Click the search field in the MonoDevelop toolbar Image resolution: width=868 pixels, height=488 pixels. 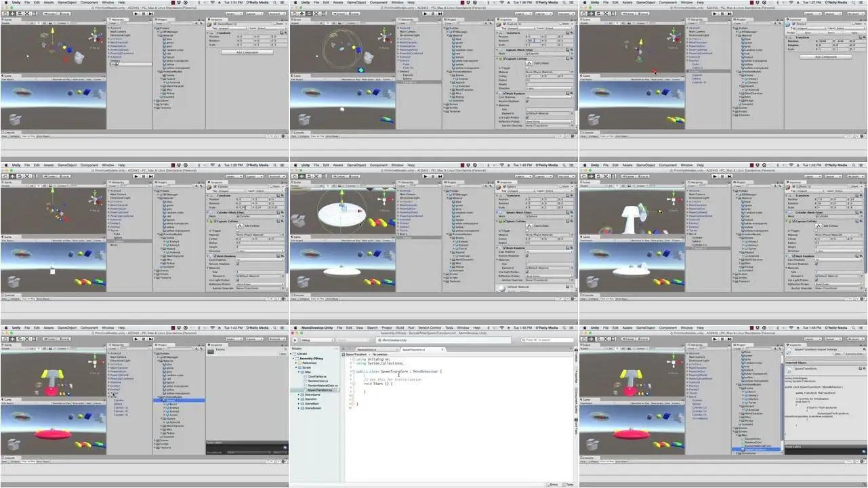coord(548,340)
